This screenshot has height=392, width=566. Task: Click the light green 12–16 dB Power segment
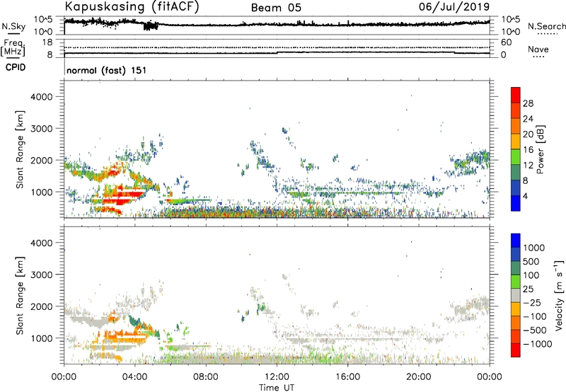(516, 157)
